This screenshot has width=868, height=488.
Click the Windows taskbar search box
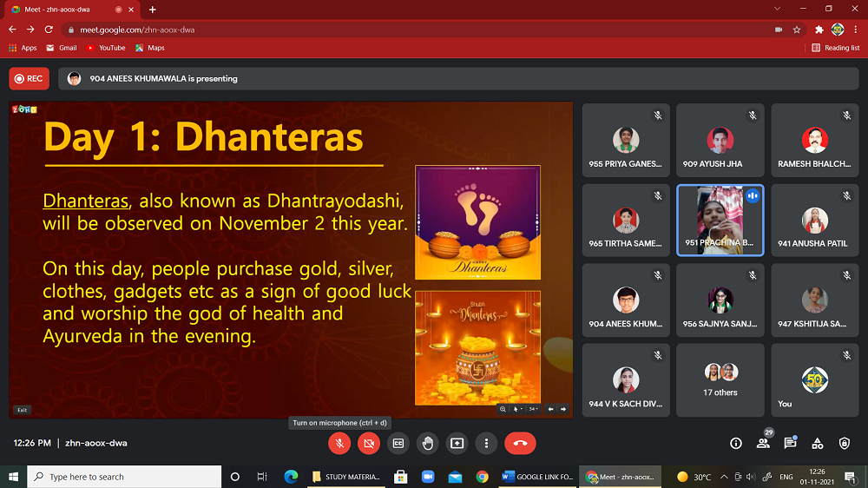point(124,477)
